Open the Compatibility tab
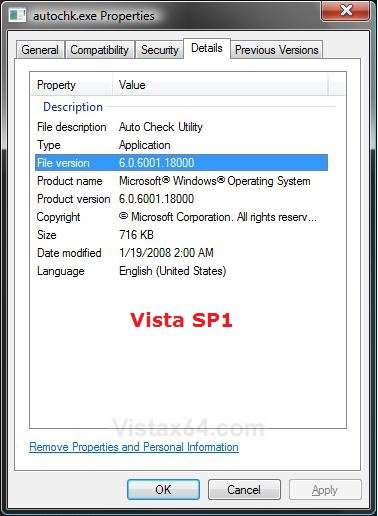The width and height of the screenshot is (378, 516). point(100,50)
